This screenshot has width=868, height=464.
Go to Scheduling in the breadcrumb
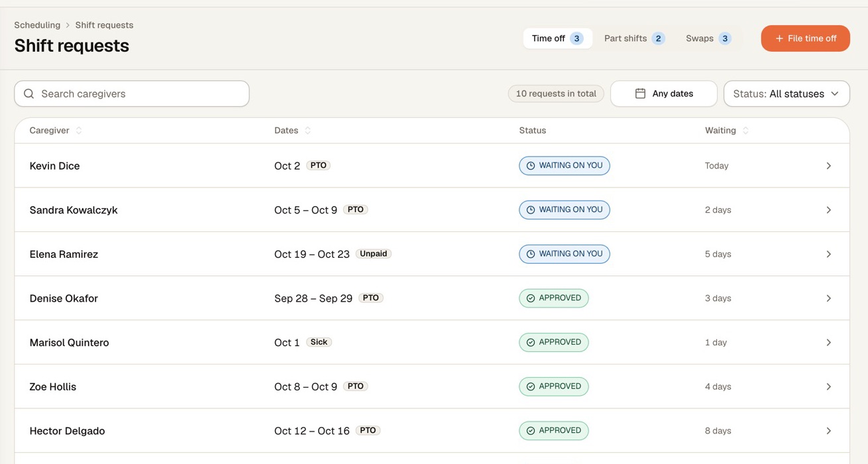pos(37,25)
